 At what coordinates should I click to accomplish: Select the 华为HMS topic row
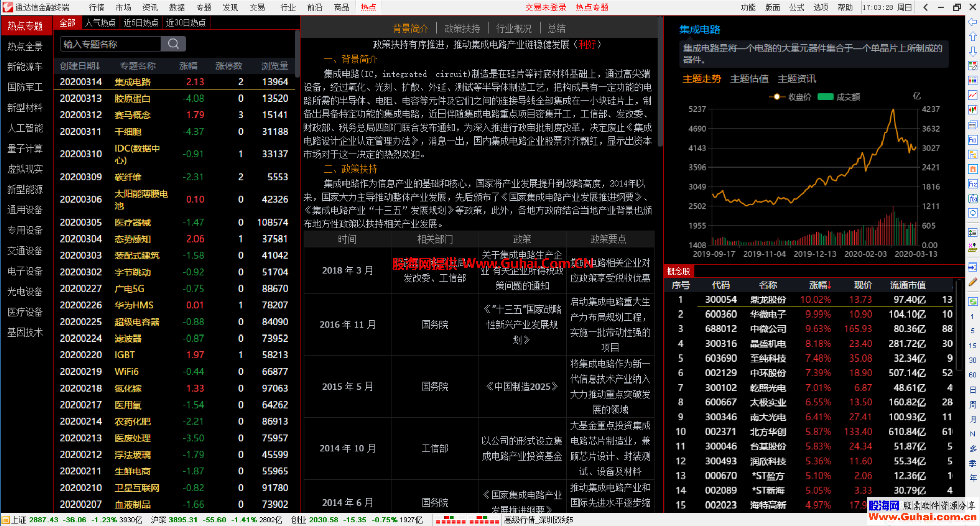point(174,305)
